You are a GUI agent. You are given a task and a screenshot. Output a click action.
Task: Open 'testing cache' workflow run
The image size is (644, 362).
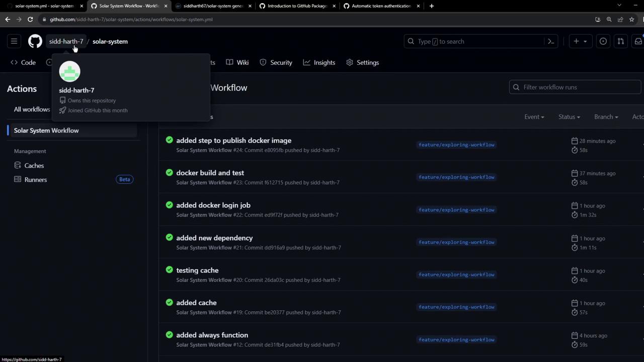pos(197,270)
